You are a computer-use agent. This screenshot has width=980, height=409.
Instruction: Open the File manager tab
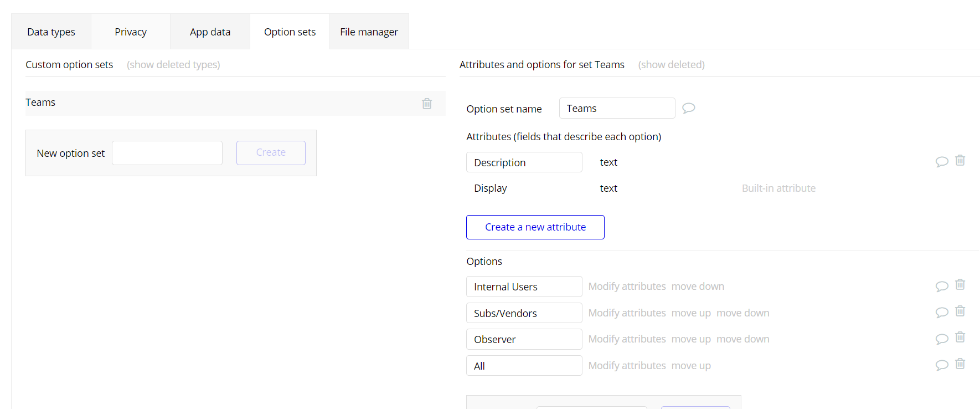pos(369,32)
